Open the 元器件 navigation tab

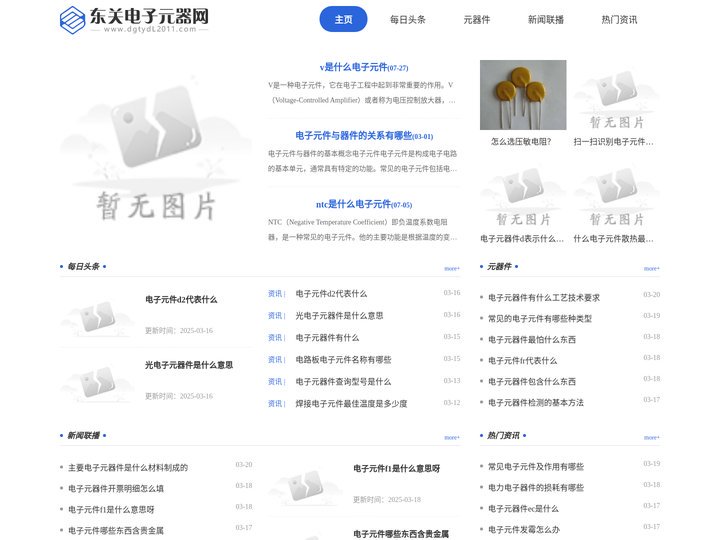(x=477, y=19)
